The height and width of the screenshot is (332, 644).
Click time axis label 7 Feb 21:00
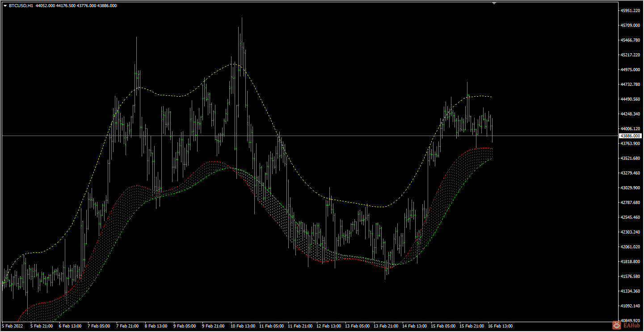[127, 326]
